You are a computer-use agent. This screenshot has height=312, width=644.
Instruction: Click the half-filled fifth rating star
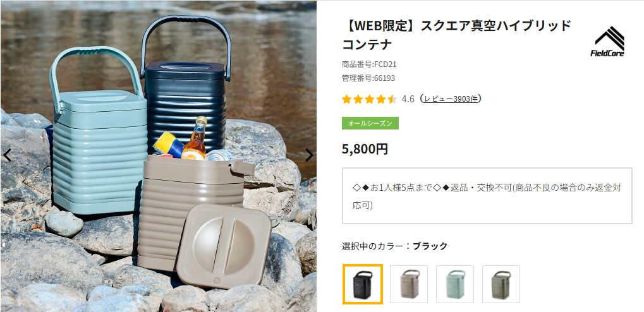pyautogui.click(x=392, y=99)
